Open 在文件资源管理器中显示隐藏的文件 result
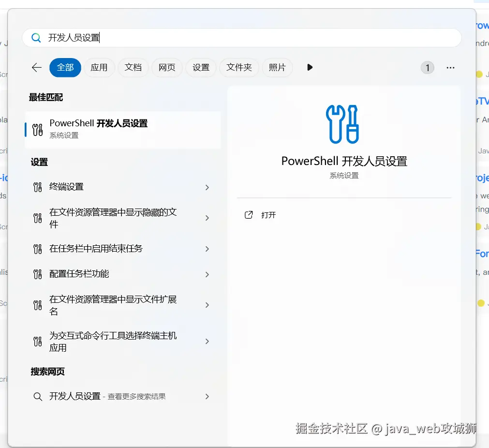This screenshot has width=489, height=448. tap(122, 218)
